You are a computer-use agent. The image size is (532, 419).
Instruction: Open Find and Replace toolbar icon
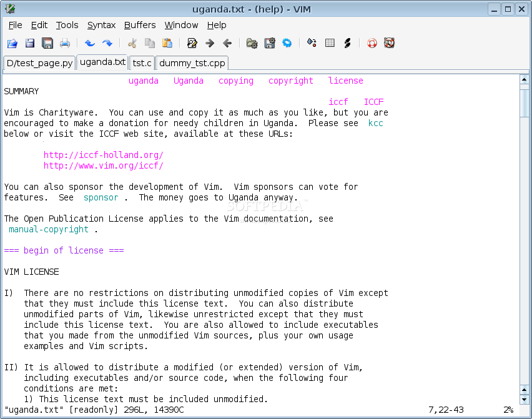tap(192, 43)
